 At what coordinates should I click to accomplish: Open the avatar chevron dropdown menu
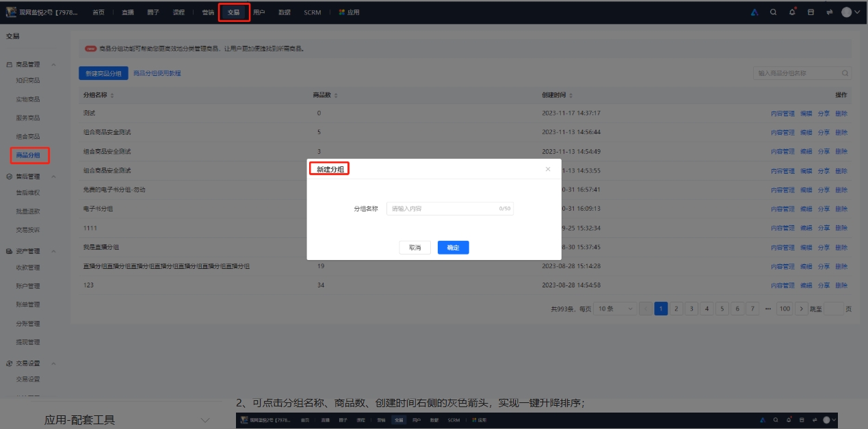coord(858,12)
